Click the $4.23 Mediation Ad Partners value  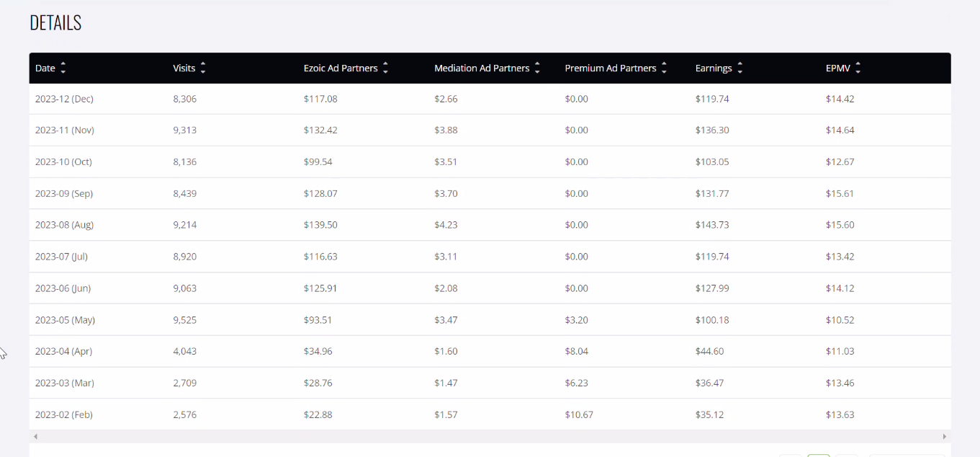pos(446,225)
